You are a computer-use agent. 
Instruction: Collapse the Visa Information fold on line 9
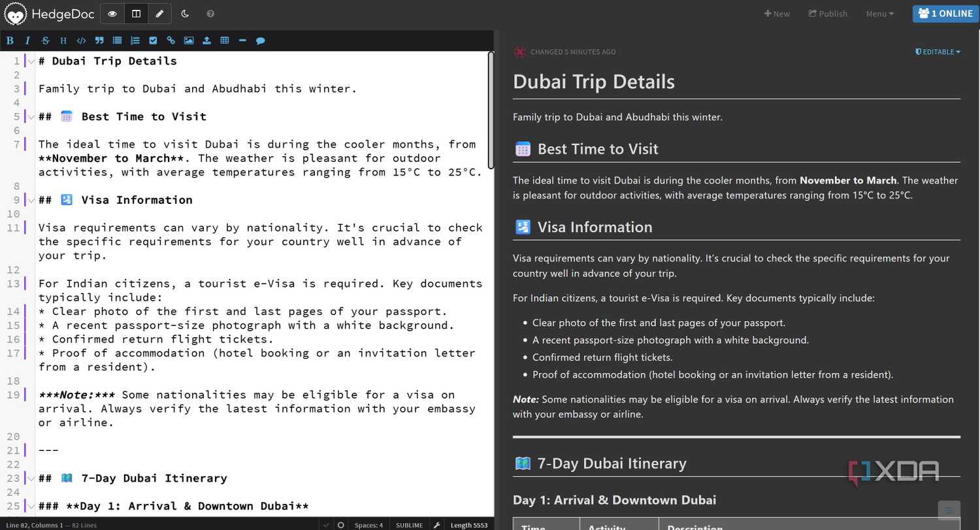(31, 201)
